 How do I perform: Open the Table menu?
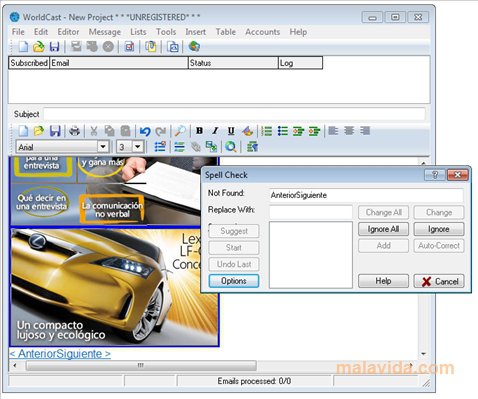click(x=226, y=32)
